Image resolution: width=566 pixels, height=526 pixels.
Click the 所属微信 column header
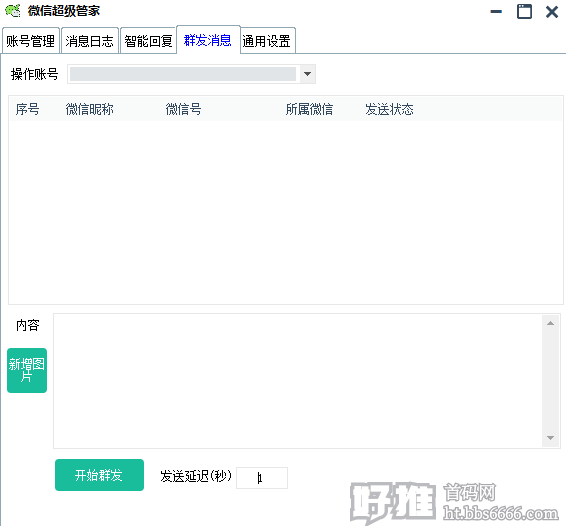(309, 109)
